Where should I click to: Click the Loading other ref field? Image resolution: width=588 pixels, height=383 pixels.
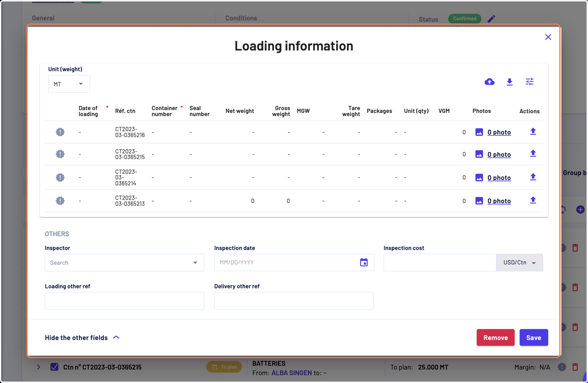(x=124, y=301)
